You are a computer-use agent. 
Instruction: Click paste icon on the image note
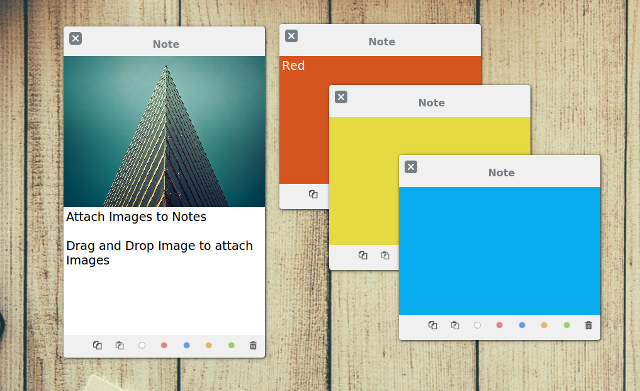tap(120, 345)
